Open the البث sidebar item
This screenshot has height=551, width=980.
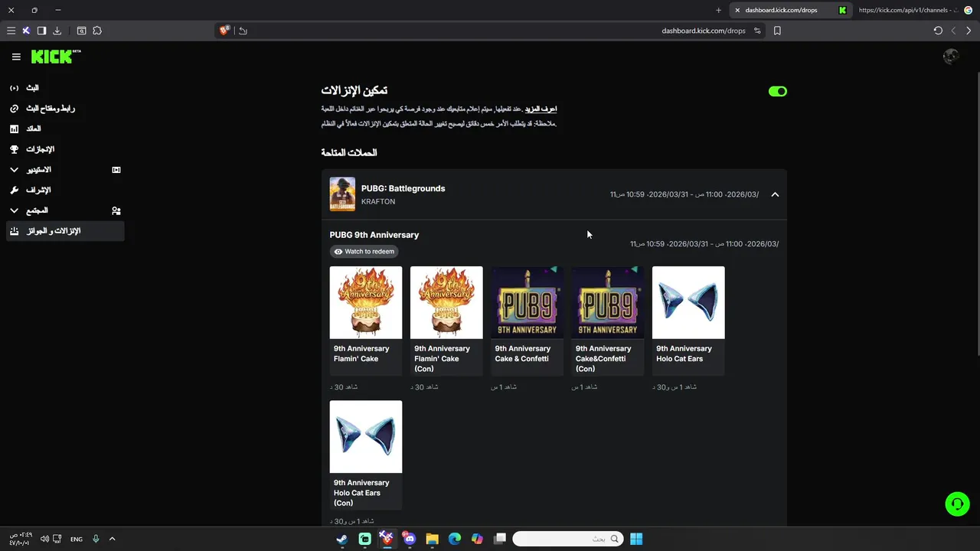coord(65,88)
